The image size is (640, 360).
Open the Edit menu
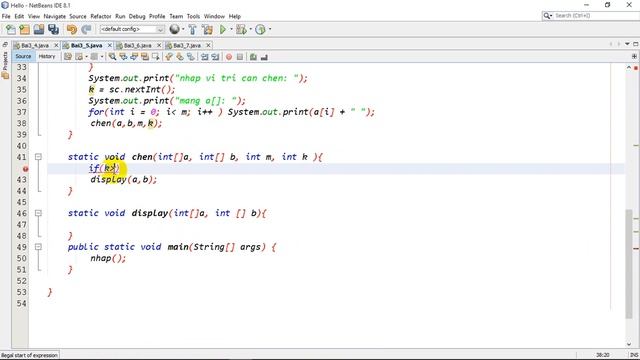tap(19, 16)
